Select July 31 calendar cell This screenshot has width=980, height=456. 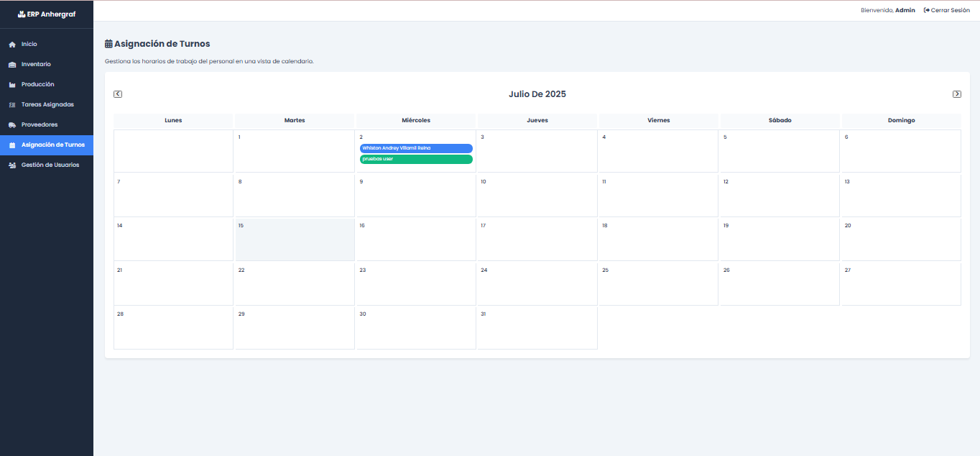(537, 328)
